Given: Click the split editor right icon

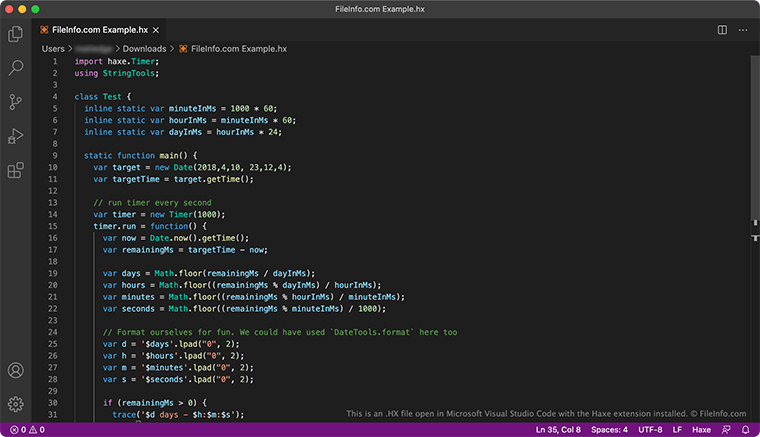Looking at the screenshot, I should [722, 30].
